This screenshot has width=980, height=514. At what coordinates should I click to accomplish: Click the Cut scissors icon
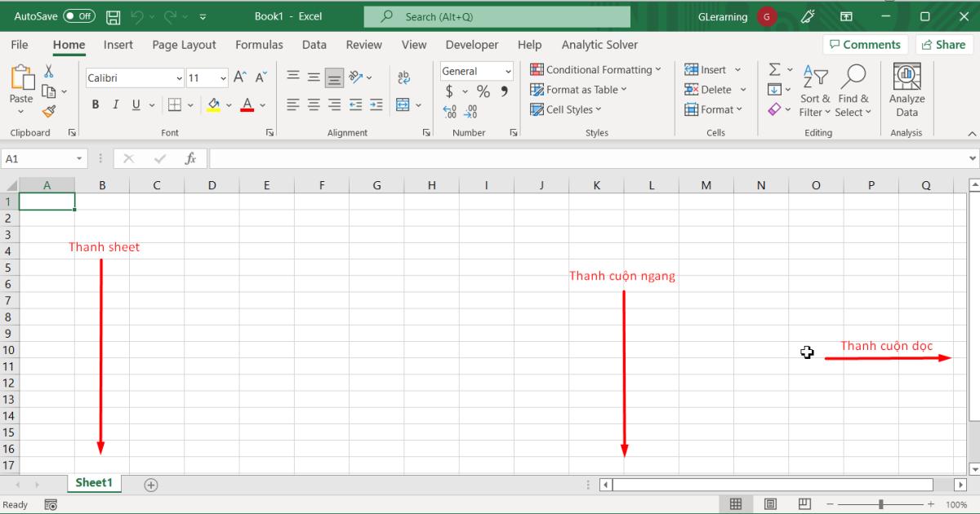tap(49, 71)
